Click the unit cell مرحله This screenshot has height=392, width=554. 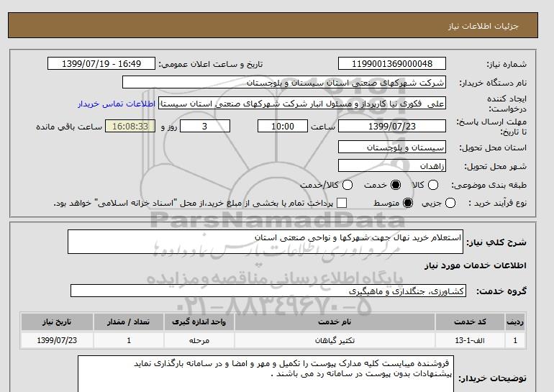coord(199,340)
